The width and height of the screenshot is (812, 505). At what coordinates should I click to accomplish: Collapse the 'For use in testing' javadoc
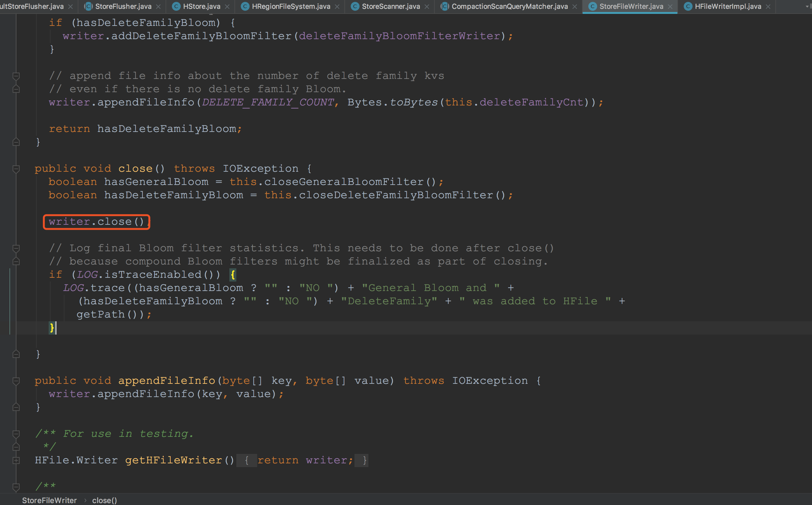tap(16, 434)
